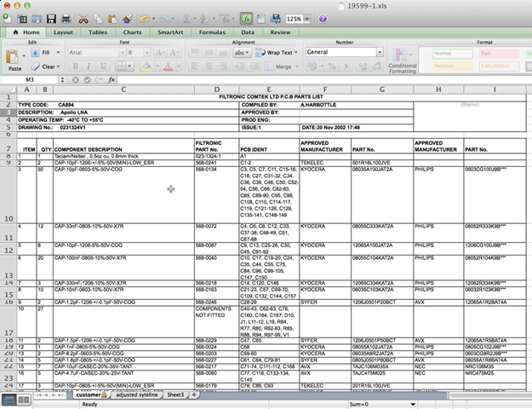Save the workbook with the floppy icon
This screenshot has height=409, width=532.
click(x=51, y=19)
